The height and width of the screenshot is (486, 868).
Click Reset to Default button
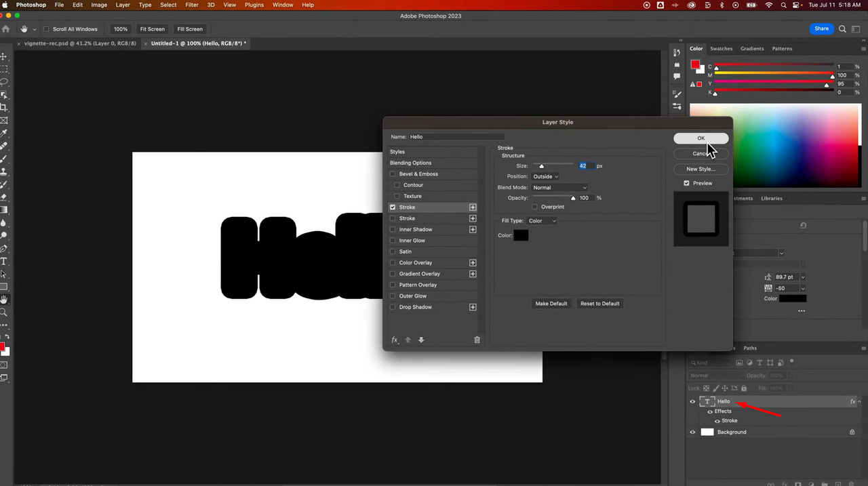pos(600,304)
